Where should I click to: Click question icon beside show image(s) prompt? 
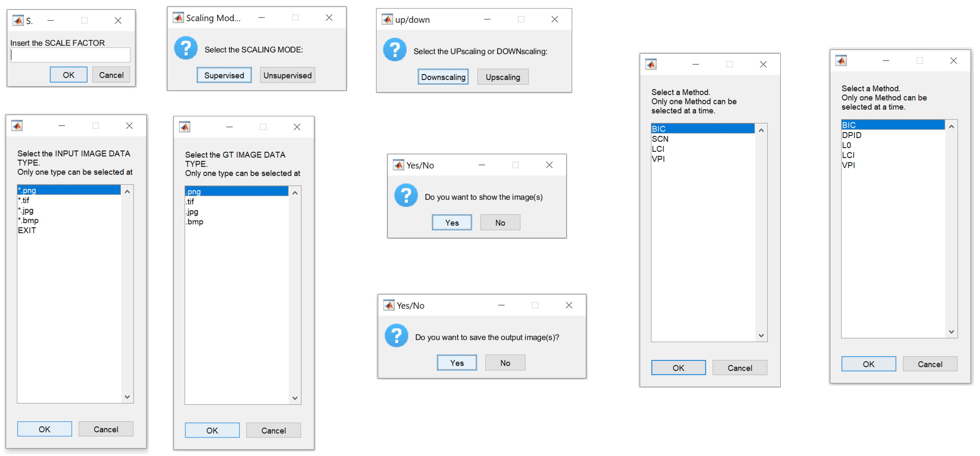tap(406, 196)
